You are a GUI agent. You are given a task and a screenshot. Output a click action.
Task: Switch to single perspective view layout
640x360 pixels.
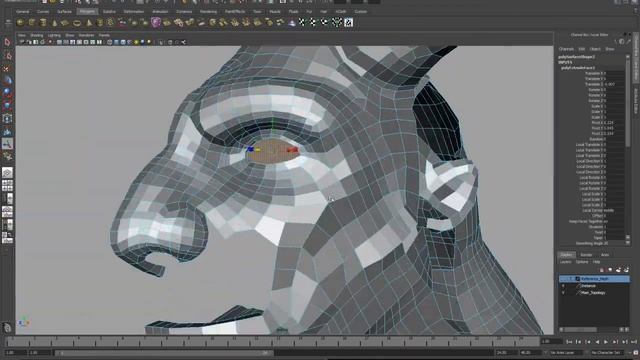pos(7,173)
